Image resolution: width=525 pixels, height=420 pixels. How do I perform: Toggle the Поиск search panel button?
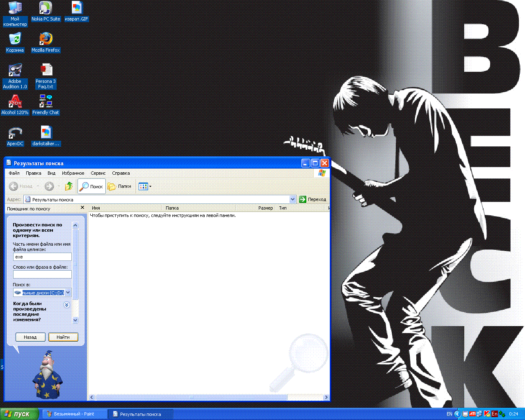[x=91, y=187]
